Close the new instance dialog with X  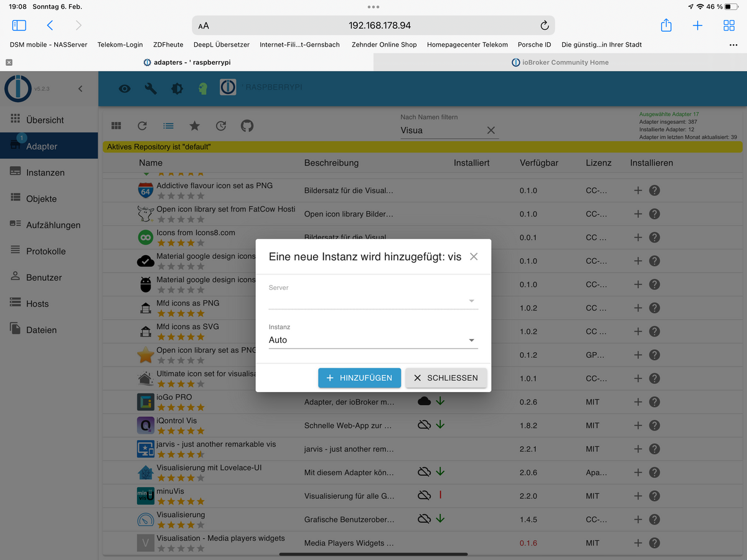click(474, 256)
